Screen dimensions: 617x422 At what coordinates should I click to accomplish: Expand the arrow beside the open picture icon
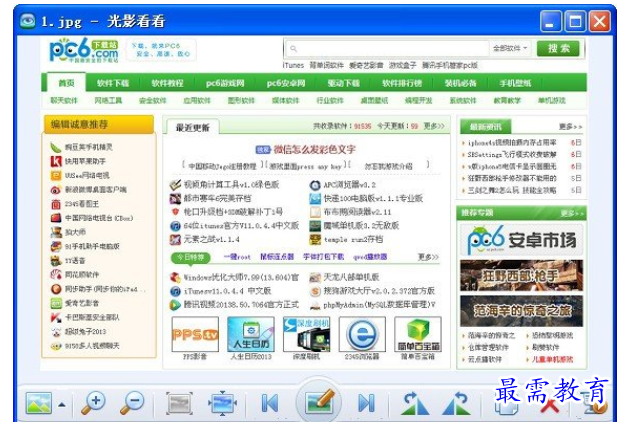coord(62,404)
